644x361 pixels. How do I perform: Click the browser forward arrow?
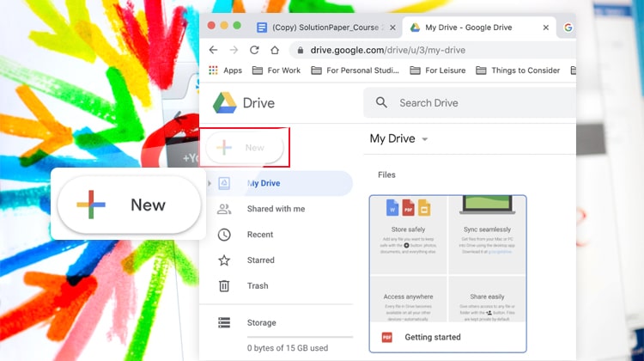click(234, 50)
